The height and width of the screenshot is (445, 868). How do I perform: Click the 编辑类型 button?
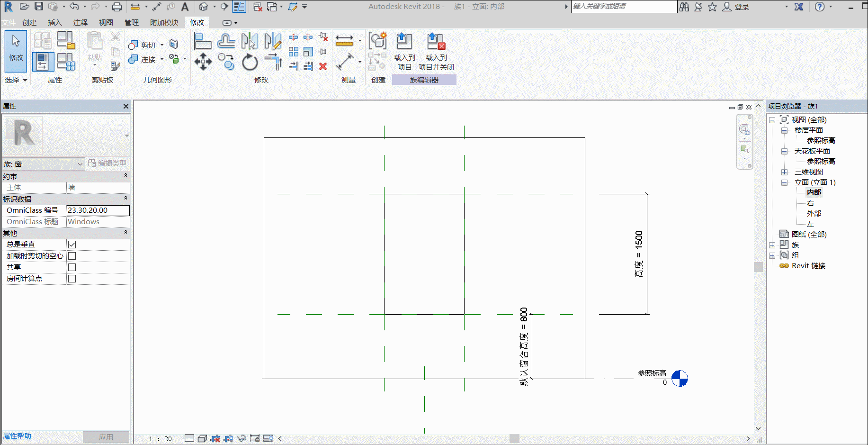[x=107, y=163]
